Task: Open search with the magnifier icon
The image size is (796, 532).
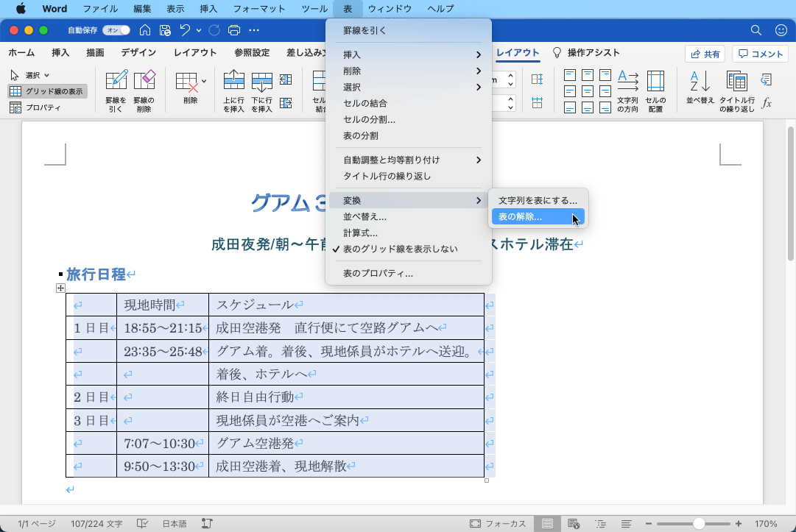Action: tap(756, 30)
